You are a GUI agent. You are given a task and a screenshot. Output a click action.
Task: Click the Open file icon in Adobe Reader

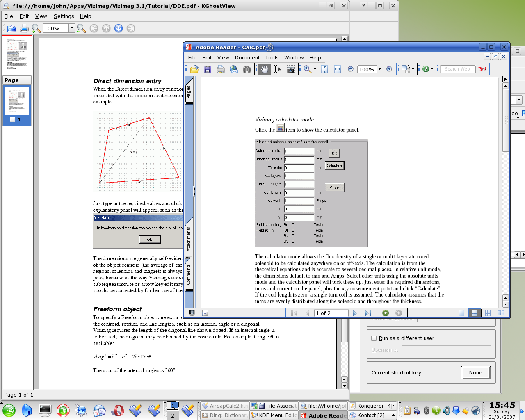pyautogui.click(x=194, y=69)
